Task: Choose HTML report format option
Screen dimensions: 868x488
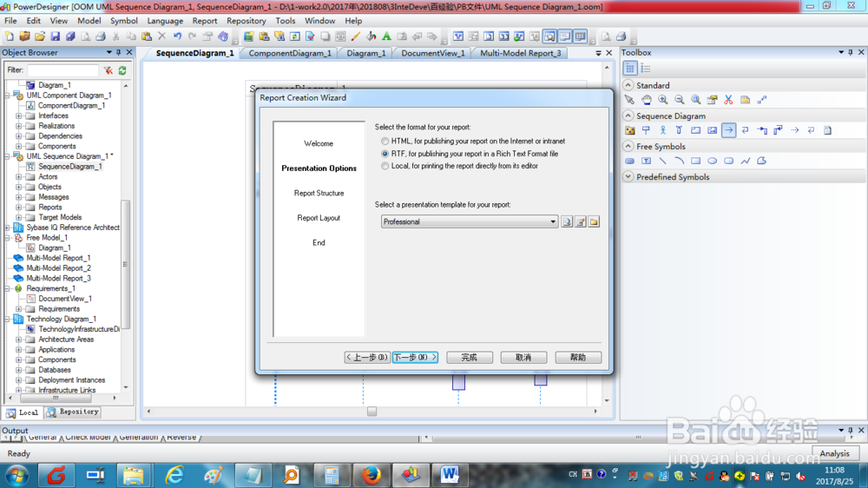Action: coord(385,142)
